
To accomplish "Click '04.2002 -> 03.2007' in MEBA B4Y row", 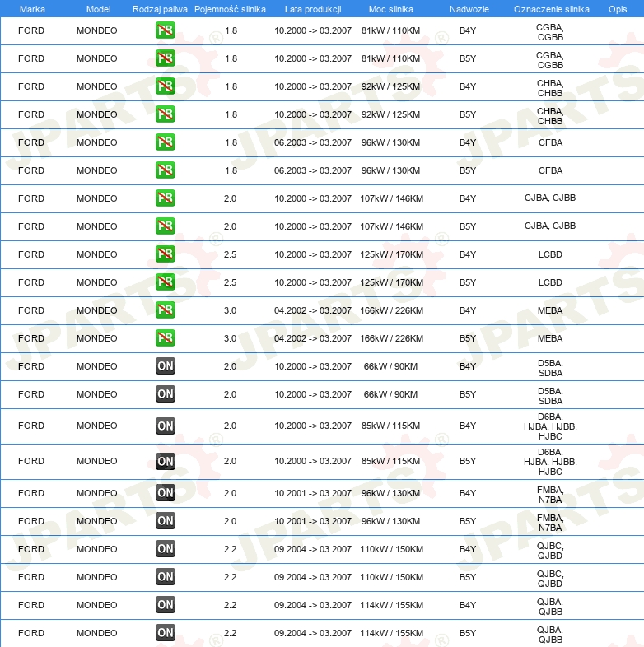I will [313, 310].
